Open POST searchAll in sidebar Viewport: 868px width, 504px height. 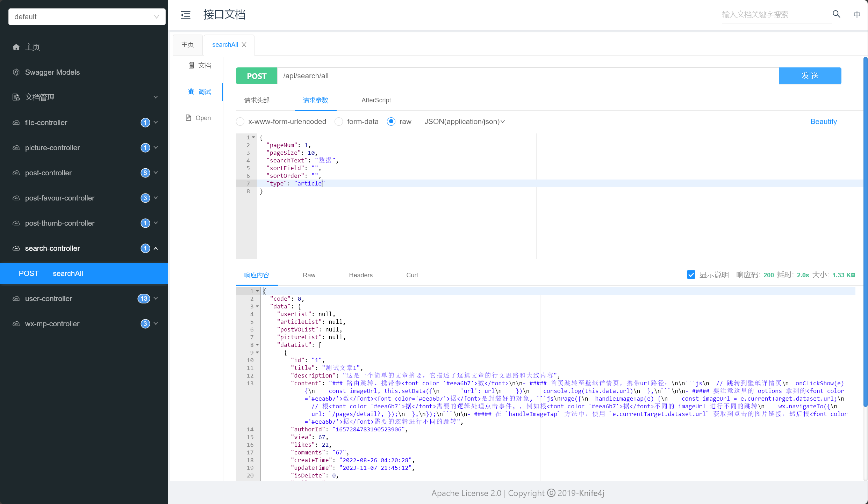84,273
